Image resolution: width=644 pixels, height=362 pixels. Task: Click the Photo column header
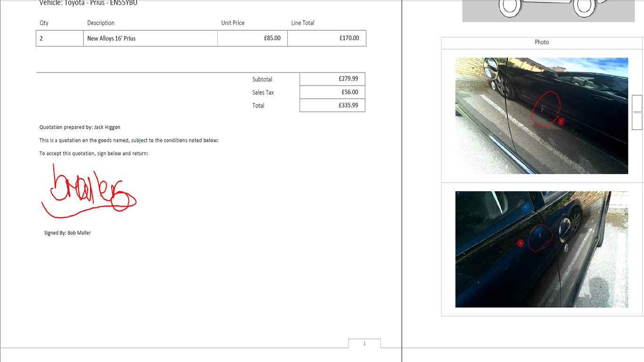point(542,42)
